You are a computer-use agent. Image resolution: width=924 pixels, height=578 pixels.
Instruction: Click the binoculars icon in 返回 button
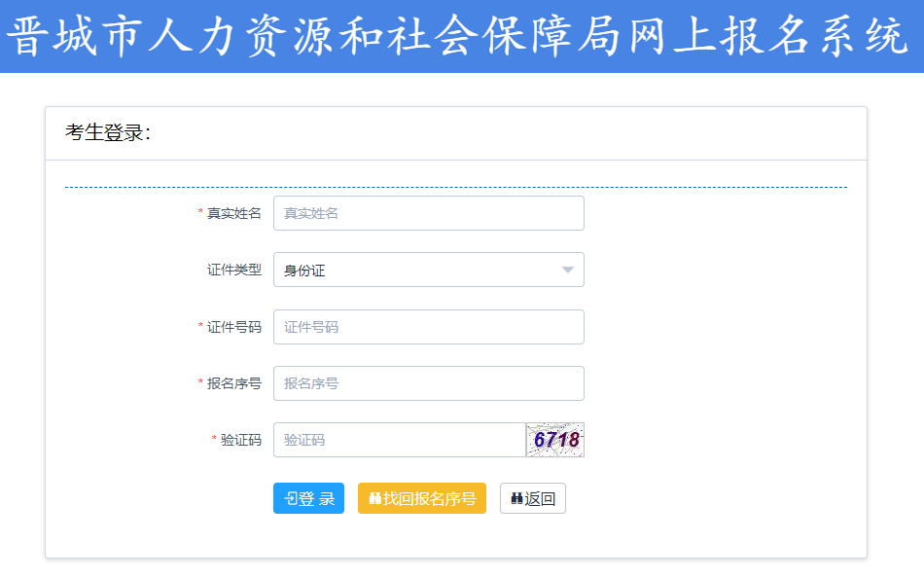click(x=516, y=499)
